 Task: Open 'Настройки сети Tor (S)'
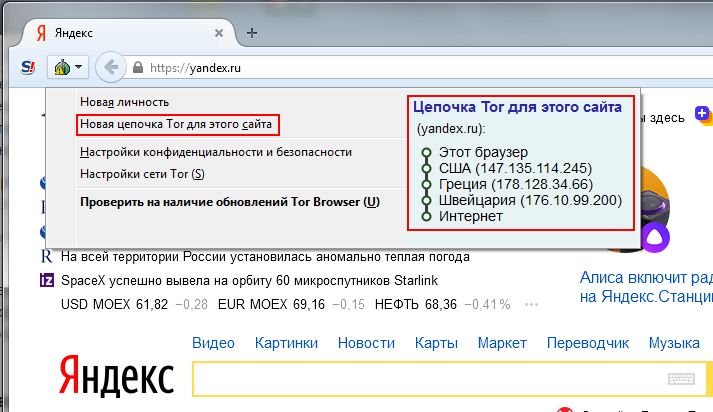(142, 174)
